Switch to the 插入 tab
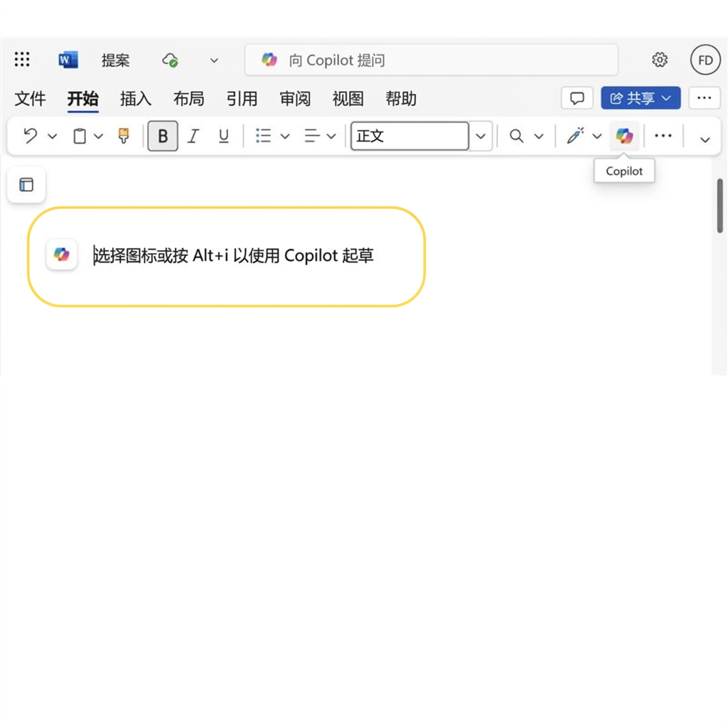The width and height of the screenshot is (728, 728). (x=136, y=98)
